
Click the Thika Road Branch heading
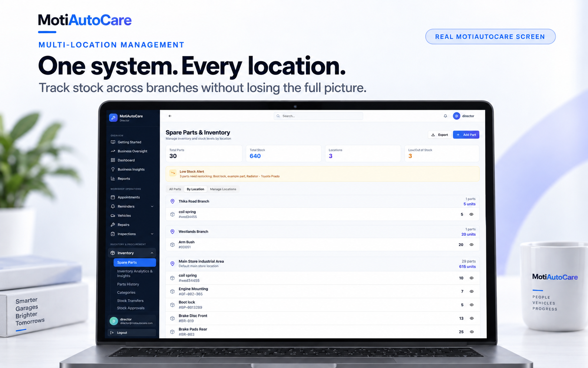(194, 201)
